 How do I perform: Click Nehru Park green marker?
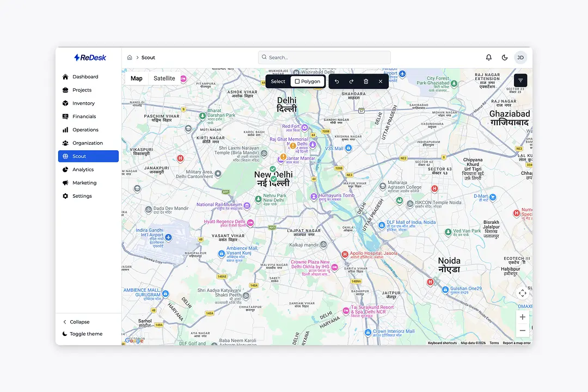tap(258, 199)
